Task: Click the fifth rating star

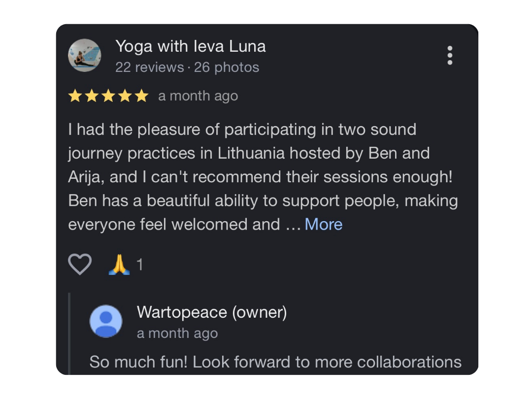Action: click(142, 96)
